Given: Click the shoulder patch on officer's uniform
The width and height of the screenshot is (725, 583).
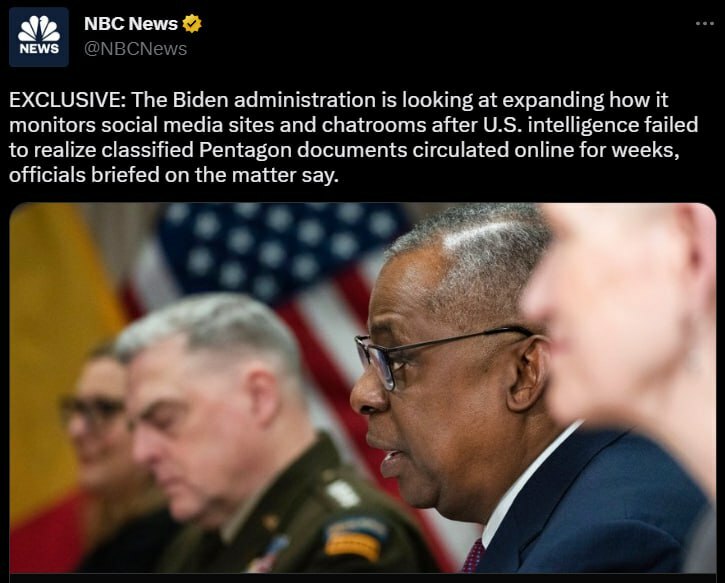Looking at the screenshot, I should pos(354,539).
